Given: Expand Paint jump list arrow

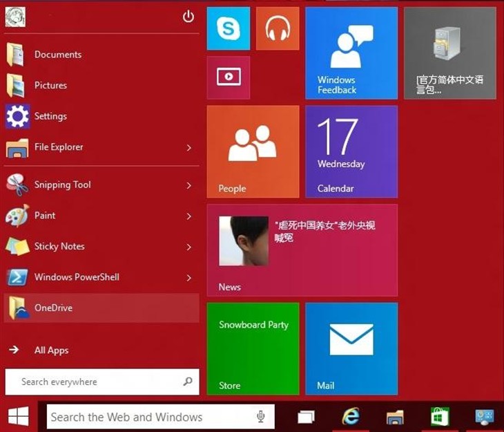Looking at the screenshot, I should click(x=189, y=216).
